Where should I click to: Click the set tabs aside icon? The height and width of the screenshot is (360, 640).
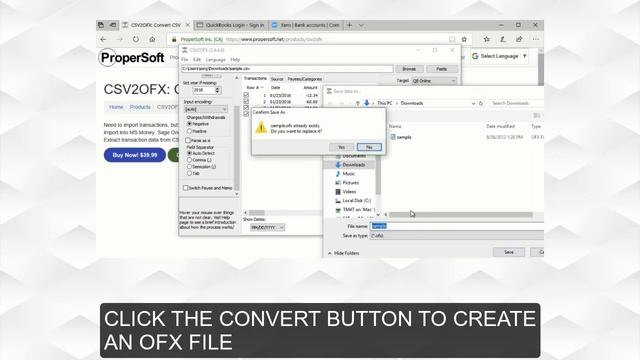tap(113, 25)
